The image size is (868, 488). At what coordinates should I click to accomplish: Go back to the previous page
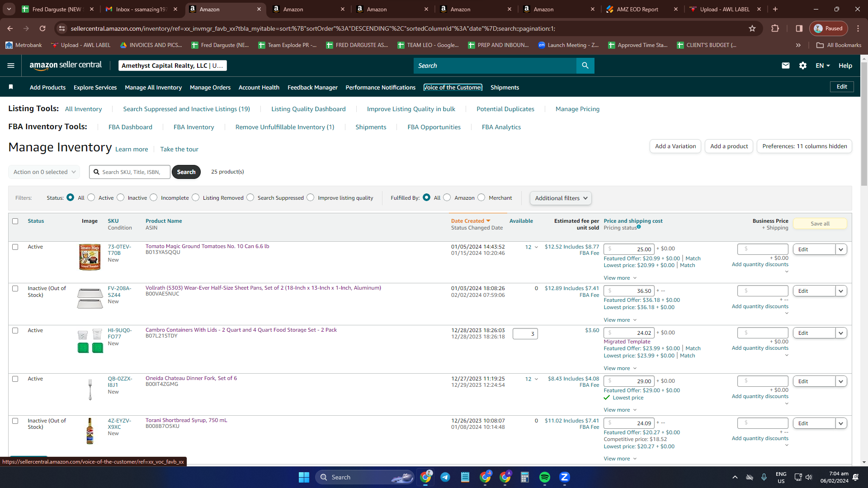10,28
